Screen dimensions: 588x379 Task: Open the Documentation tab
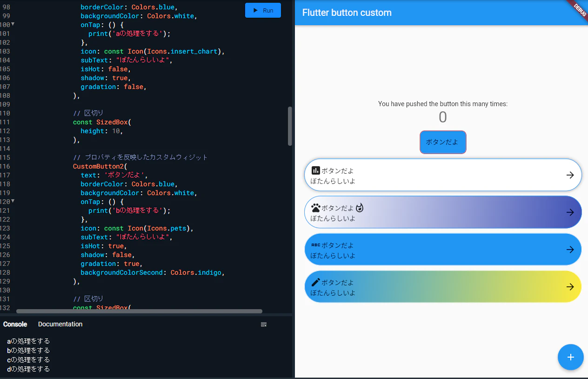[x=60, y=324]
